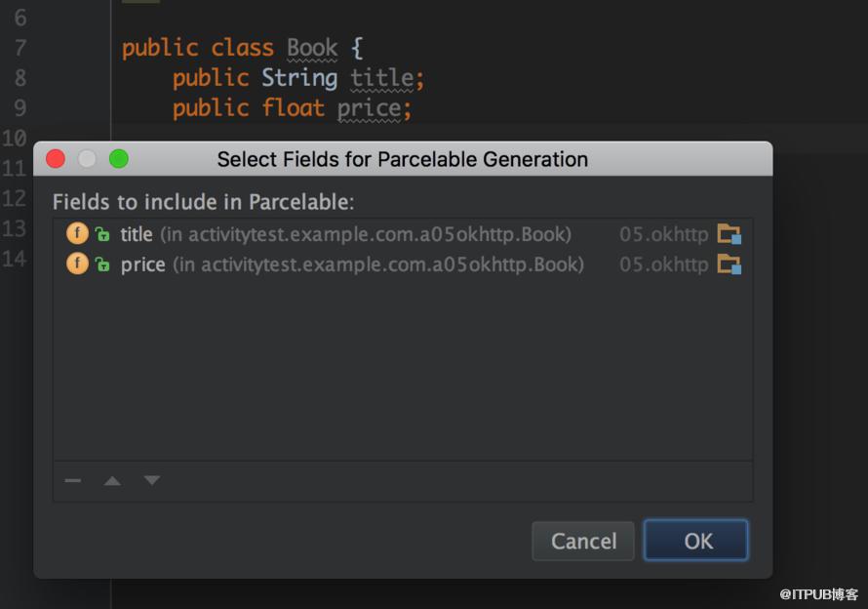
Task: Click the module folder icon in title row
Action: tap(730, 234)
